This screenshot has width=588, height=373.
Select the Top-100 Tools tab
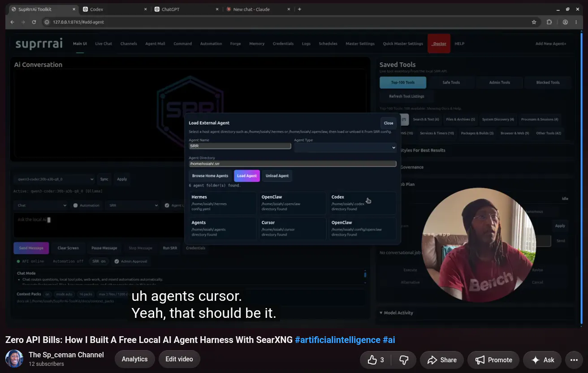pos(403,82)
